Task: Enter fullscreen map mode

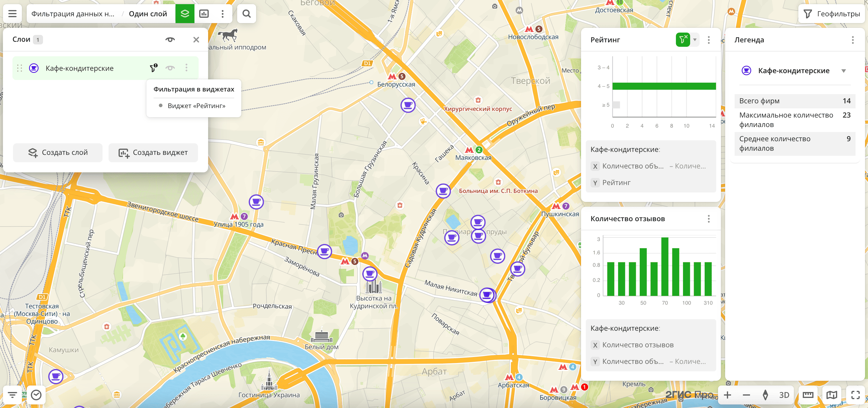Action: point(855,395)
